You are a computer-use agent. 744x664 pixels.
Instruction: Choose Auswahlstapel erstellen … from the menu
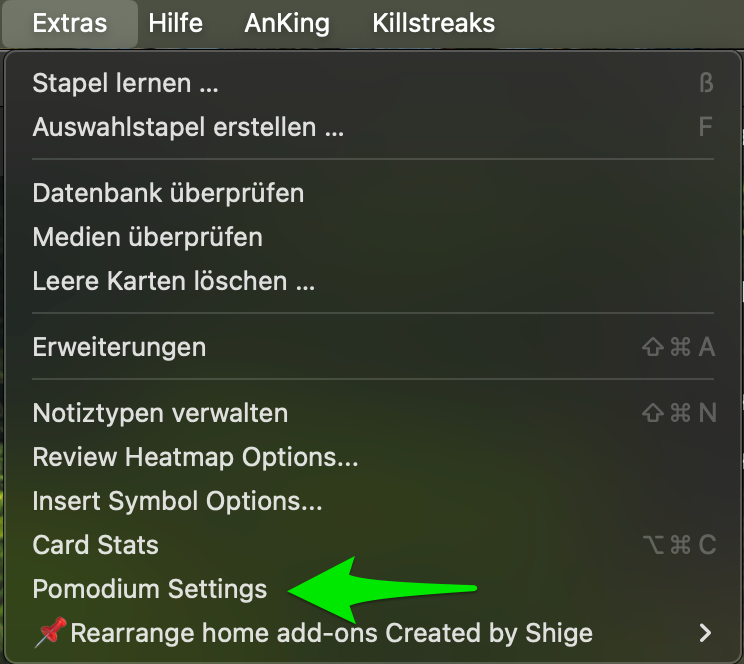[x=188, y=127]
